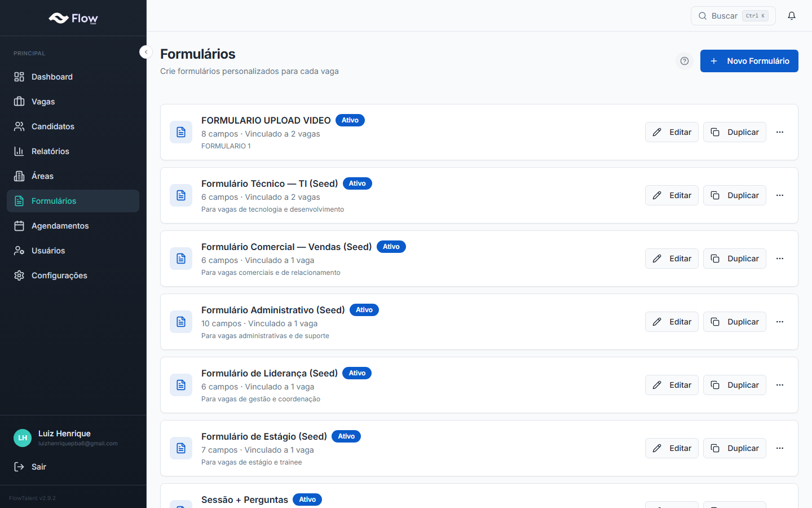This screenshot has width=812, height=508.
Task: Open more options for Formulário Comercial — Vendas
Action: pyautogui.click(x=780, y=259)
